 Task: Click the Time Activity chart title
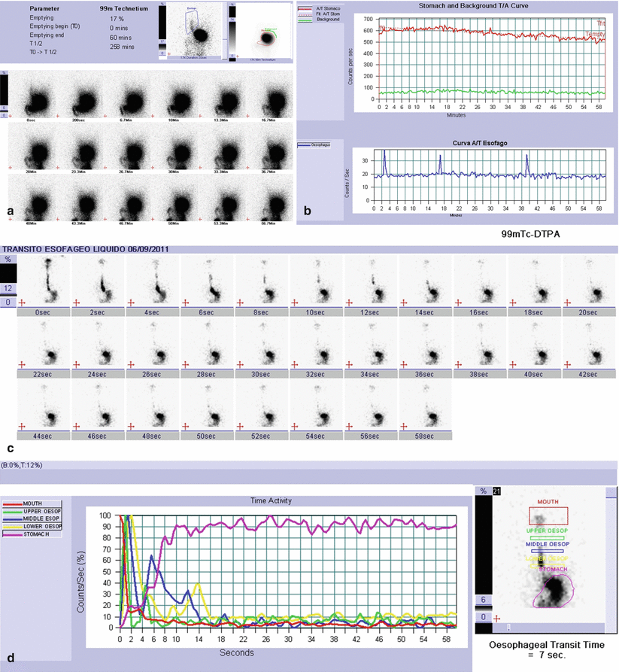273,499
